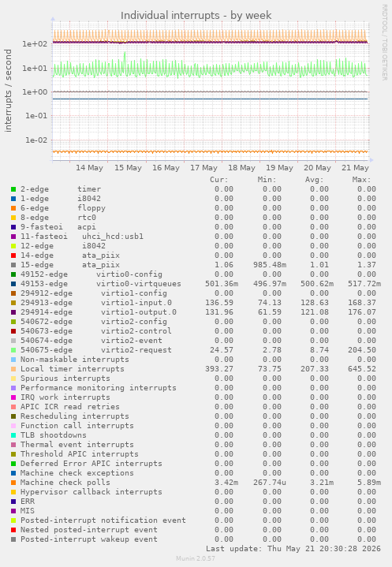Screen dimensions: 392x567
Task: Click the navy swatch beside 49153-edge virtio0-virtqueues
Action: click(x=13, y=284)
